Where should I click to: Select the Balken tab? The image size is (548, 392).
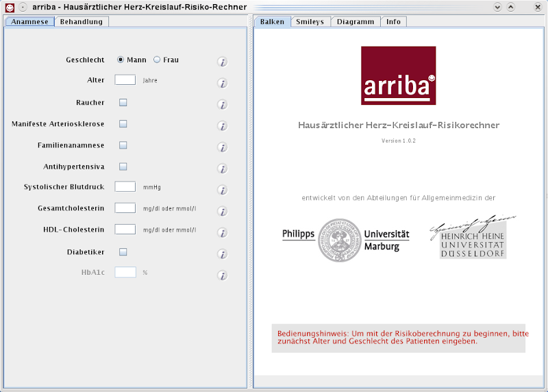(x=272, y=22)
